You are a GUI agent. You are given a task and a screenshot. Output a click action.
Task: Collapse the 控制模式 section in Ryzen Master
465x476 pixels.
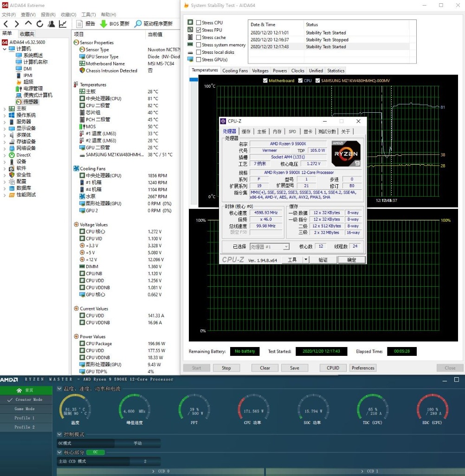[x=59, y=434]
